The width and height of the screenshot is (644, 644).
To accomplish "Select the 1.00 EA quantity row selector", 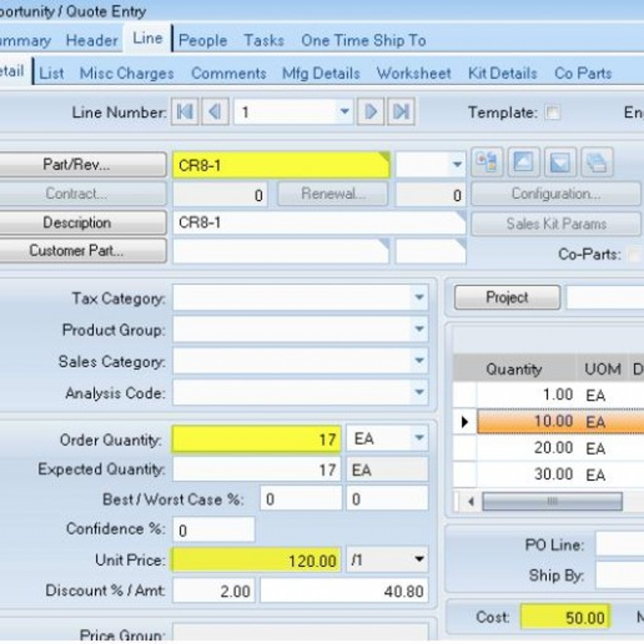I will pos(464,394).
